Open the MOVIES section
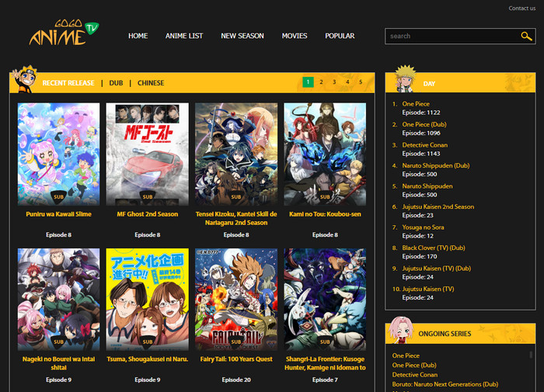 295,36
